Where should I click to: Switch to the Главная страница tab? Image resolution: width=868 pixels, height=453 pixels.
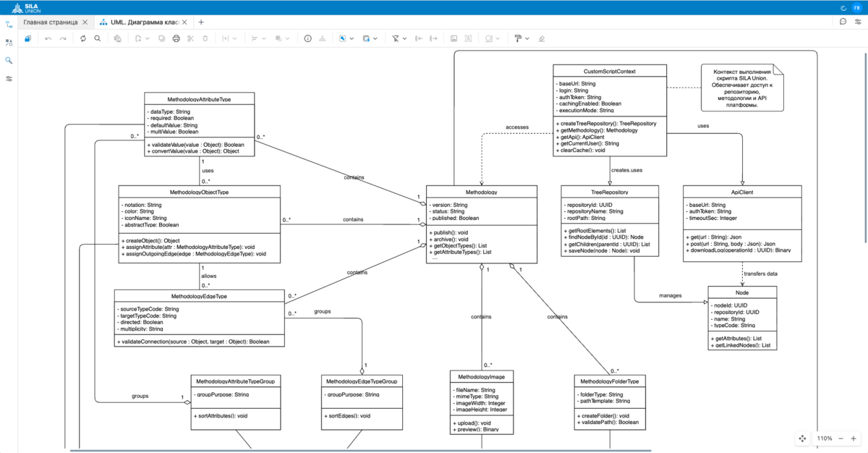click(50, 22)
